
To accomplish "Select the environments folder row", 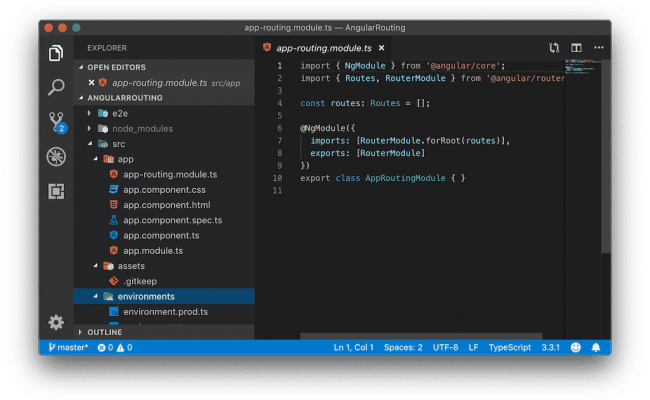I will (x=164, y=296).
